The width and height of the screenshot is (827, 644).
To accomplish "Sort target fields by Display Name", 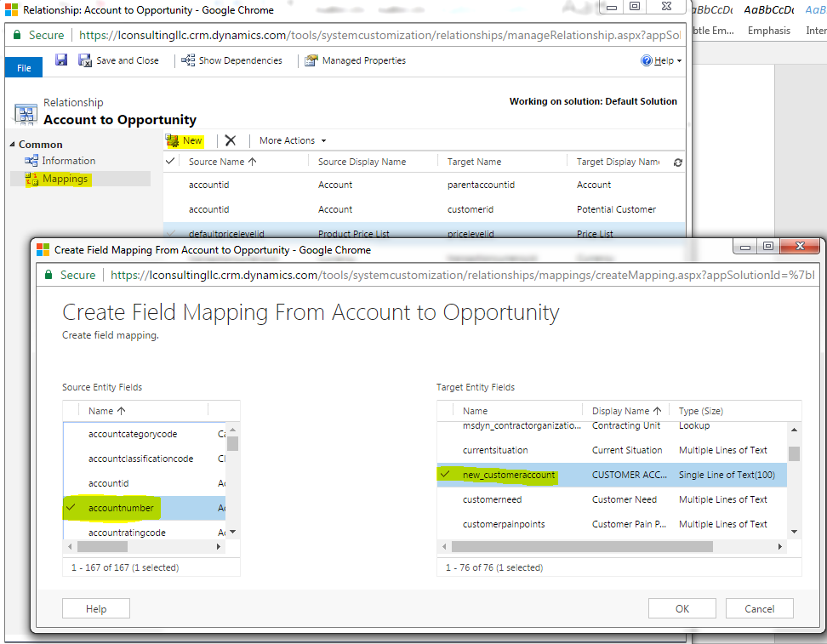I will click(626, 411).
